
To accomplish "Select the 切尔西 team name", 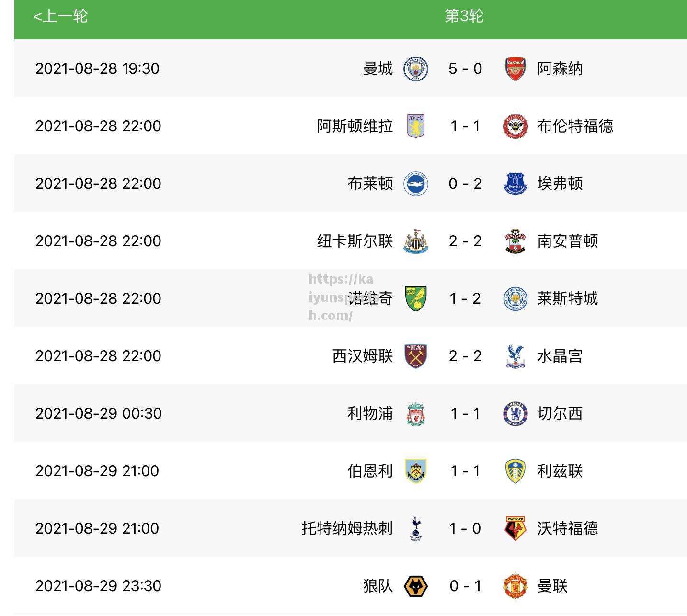I will pyautogui.click(x=560, y=413).
